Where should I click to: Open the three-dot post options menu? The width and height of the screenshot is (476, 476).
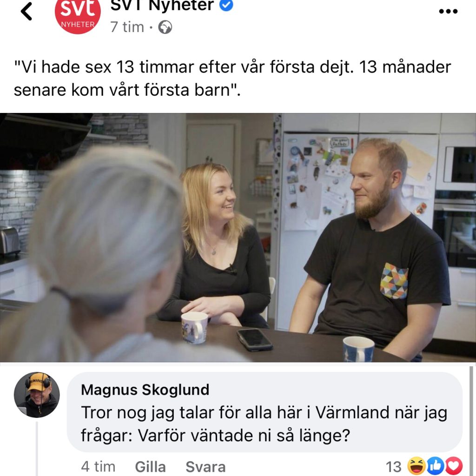click(x=448, y=11)
